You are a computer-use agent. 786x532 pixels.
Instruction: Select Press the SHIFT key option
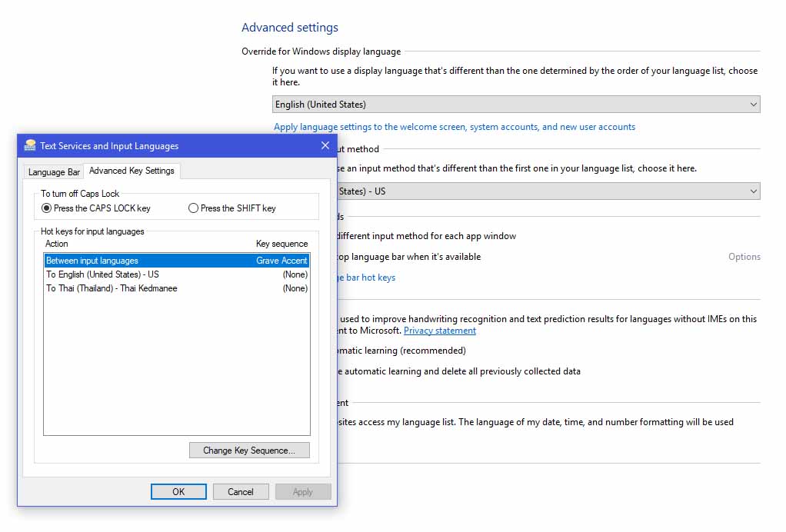[x=232, y=208]
